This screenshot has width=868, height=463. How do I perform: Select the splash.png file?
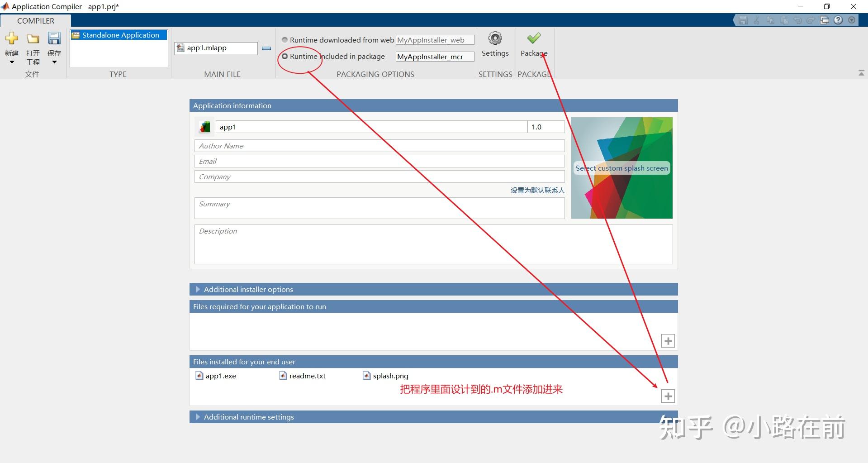[x=386, y=376]
